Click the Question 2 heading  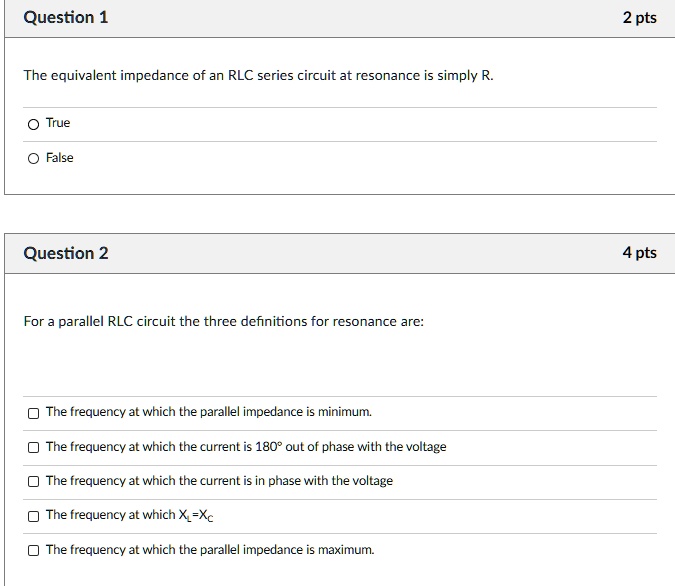coord(66,253)
